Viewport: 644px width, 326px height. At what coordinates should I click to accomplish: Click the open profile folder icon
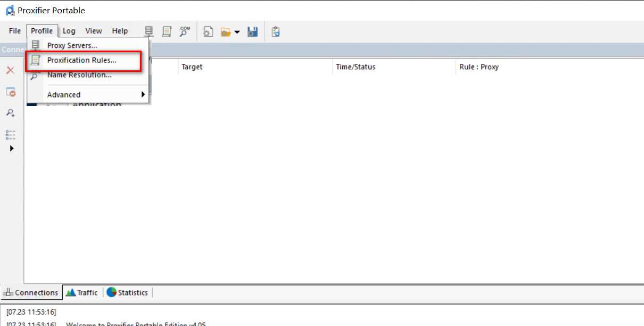pyautogui.click(x=226, y=32)
